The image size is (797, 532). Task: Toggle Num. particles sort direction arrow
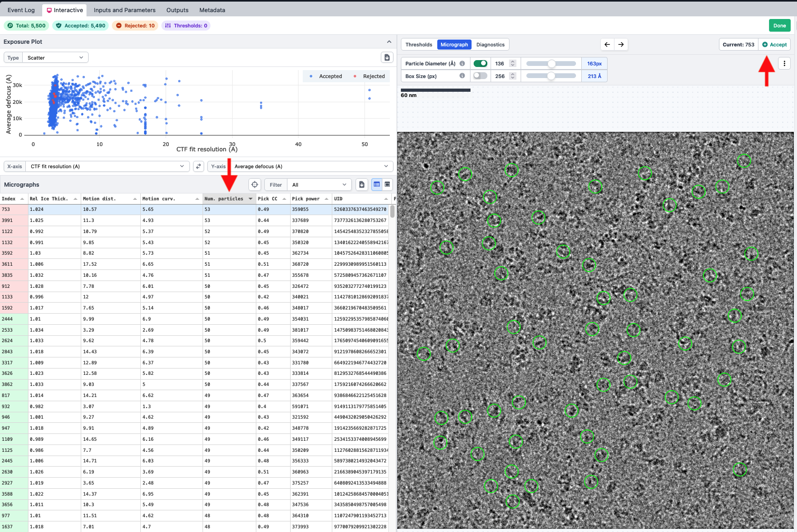[251, 199]
